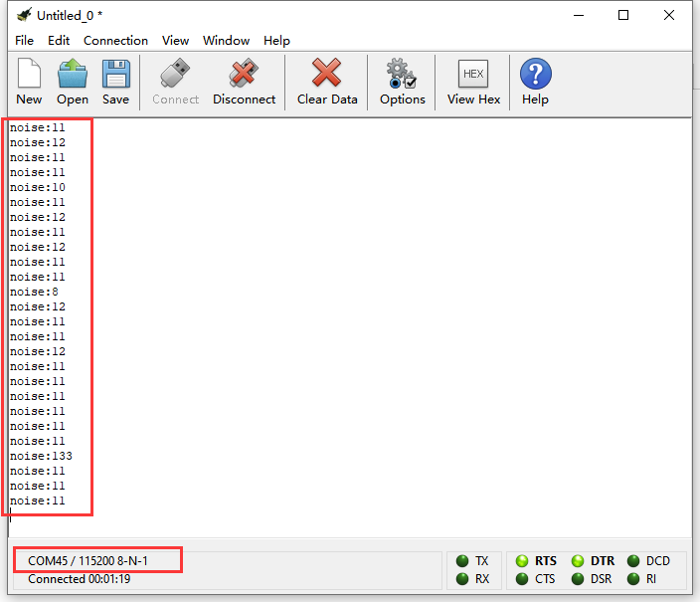The width and height of the screenshot is (700, 602).
Task: Click the COM45 / 115200 8-N-1 status text
Action: pos(87,561)
